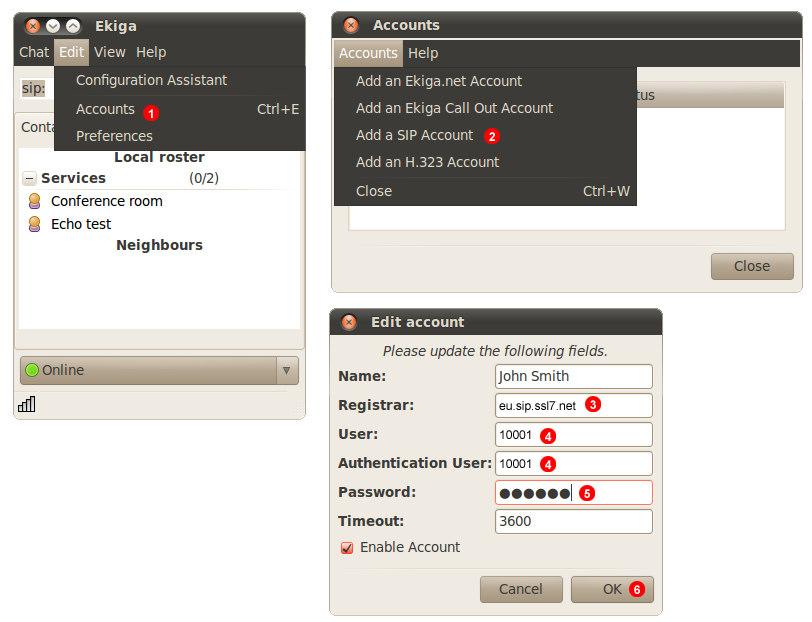Click the green Online status indicator
This screenshot has height=622, width=812.
pos(32,370)
